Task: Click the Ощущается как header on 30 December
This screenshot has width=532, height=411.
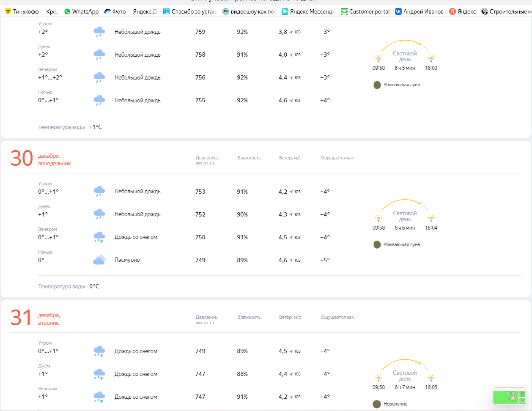Action: coord(337,158)
